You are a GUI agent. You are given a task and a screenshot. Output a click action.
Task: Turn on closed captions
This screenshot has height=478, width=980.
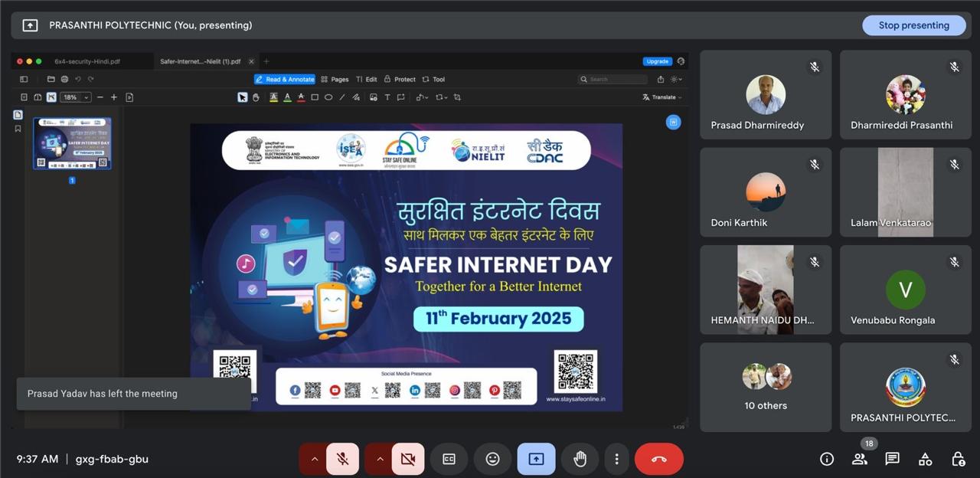coord(449,459)
